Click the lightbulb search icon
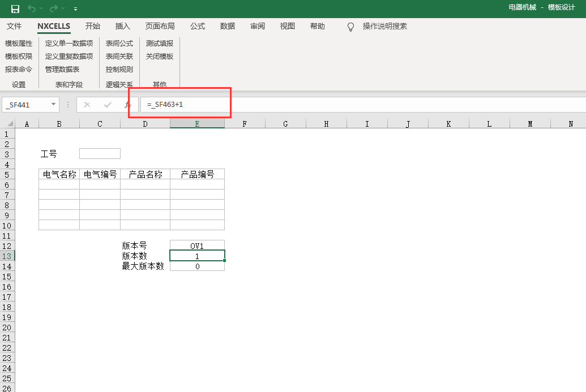586x392 pixels. click(351, 27)
